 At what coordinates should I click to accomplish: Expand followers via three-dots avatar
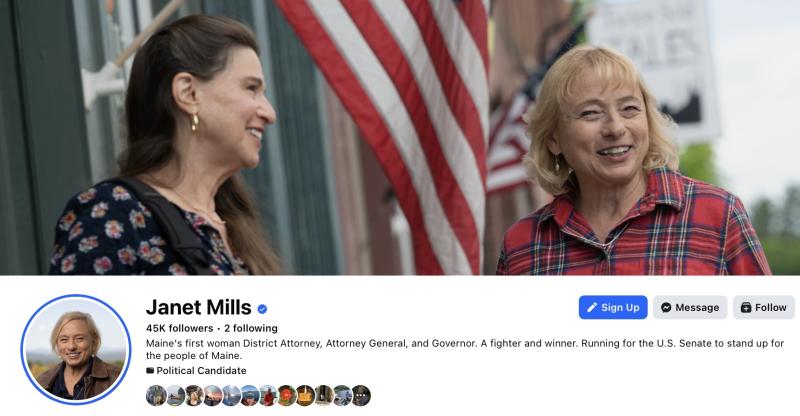click(361, 396)
